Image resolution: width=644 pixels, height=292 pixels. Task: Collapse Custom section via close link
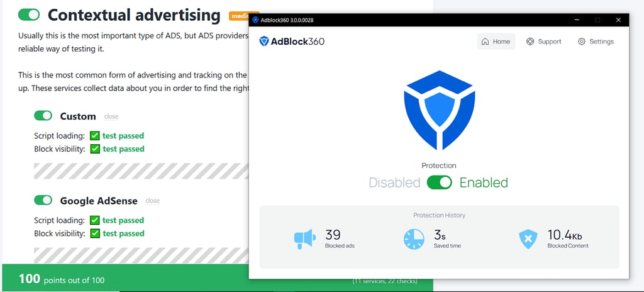(111, 117)
